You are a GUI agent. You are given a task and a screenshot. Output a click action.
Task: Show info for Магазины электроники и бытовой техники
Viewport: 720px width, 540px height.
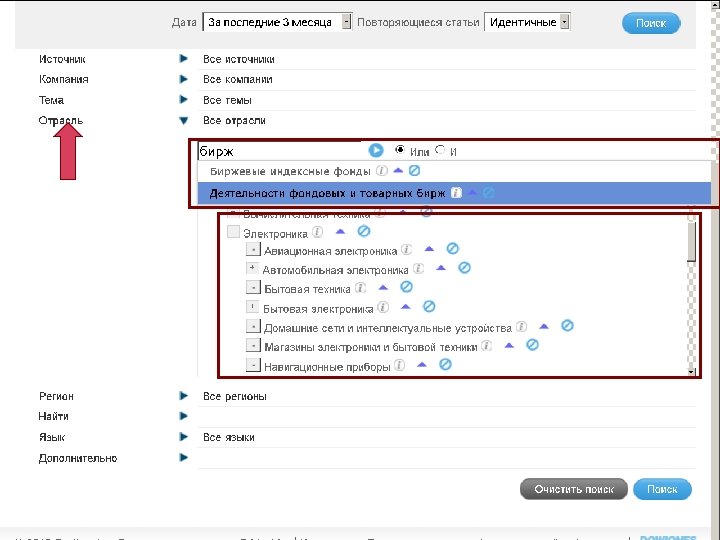coord(486,346)
